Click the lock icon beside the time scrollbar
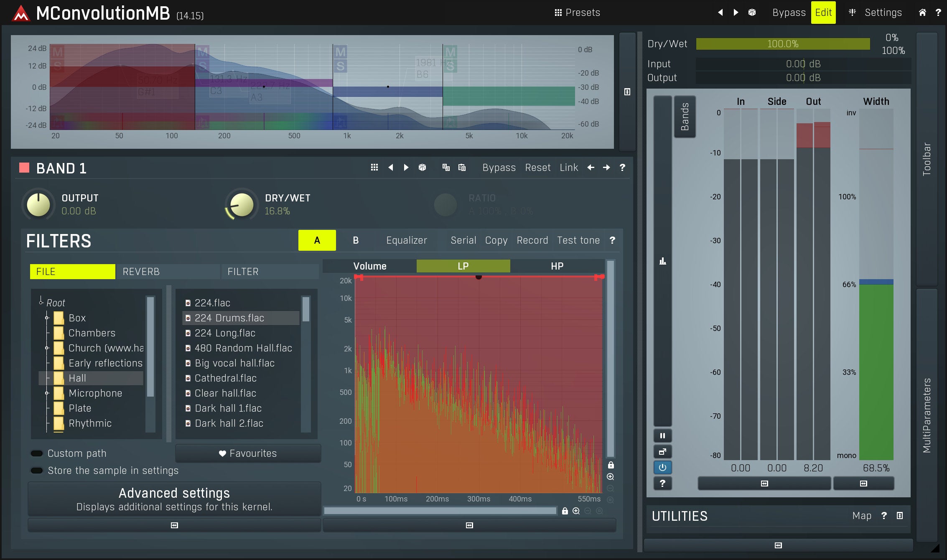Image resolution: width=947 pixels, height=560 pixels. [565, 511]
